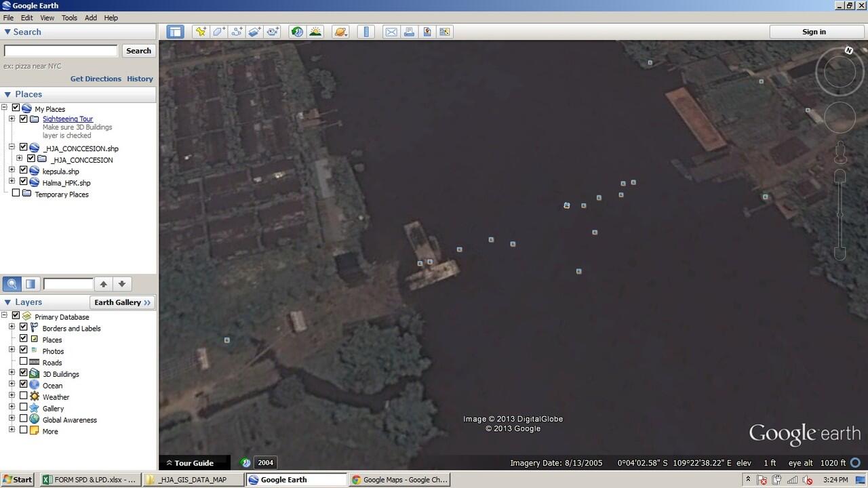Screen dimensions: 868x488
Task: Move selected place down with arrow
Action: point(122,284)
